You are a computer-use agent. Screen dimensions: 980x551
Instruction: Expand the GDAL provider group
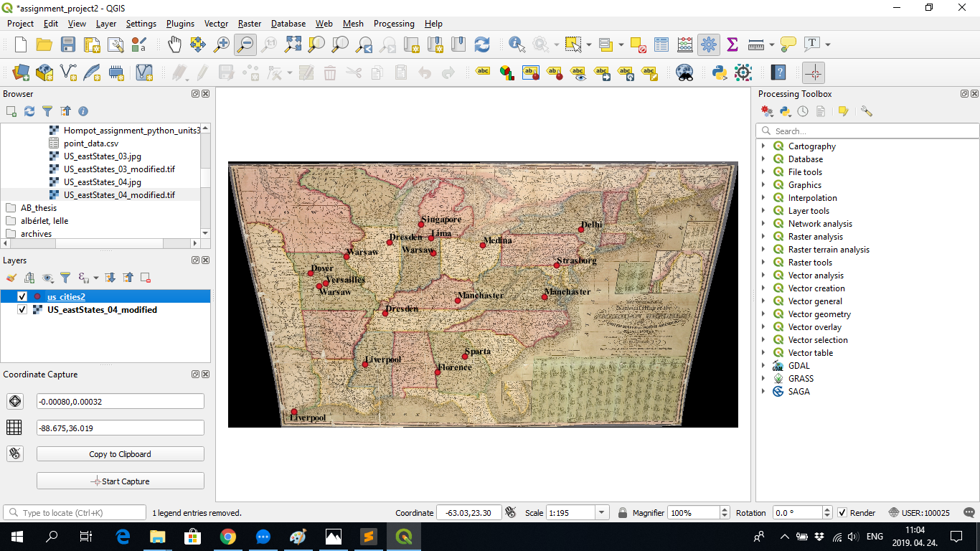(763, 366)
